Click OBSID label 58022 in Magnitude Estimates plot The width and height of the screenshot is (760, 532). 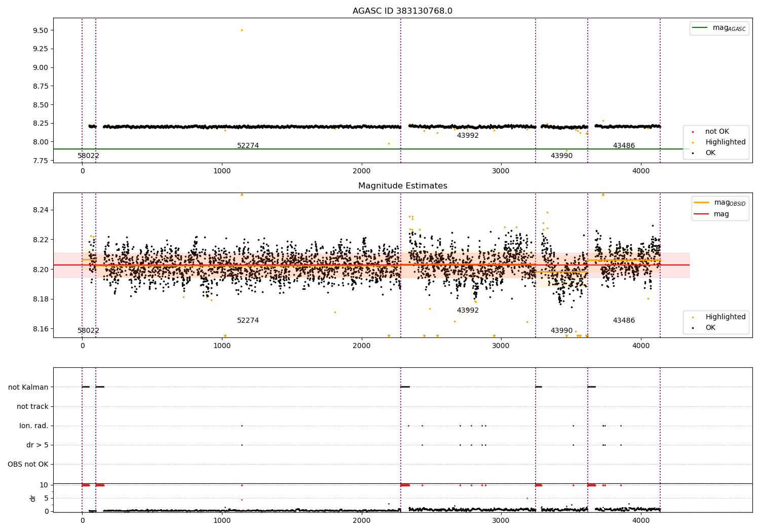(88, 331)
